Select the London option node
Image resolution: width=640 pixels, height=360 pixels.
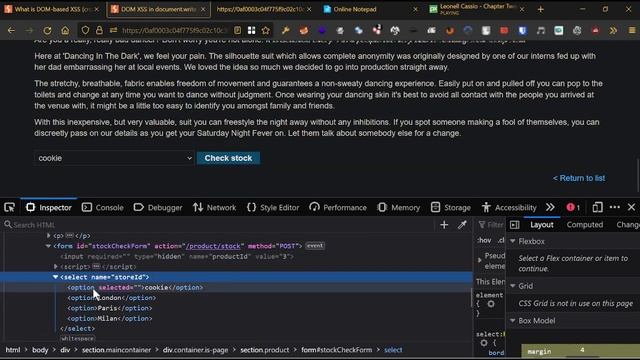[111, 298]
